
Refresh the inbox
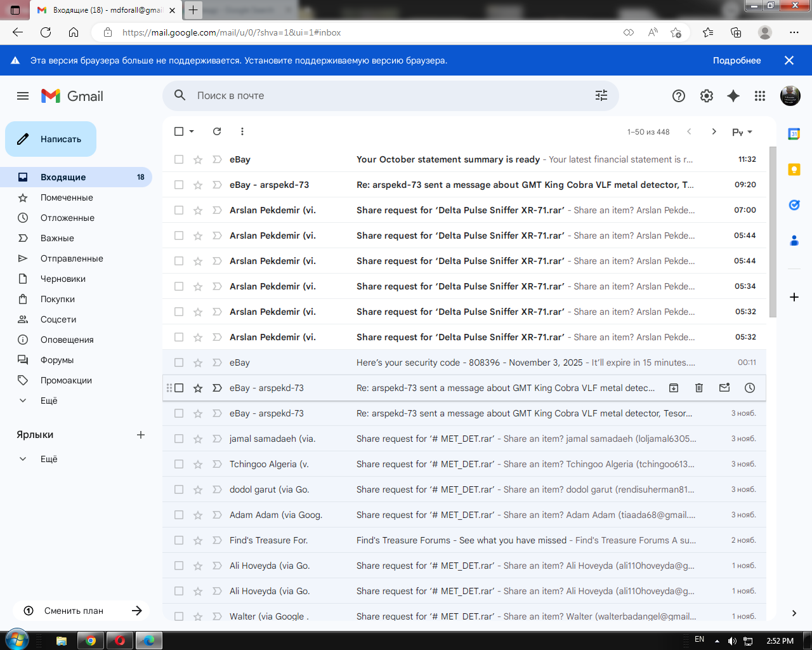click(x=217, y=131)
